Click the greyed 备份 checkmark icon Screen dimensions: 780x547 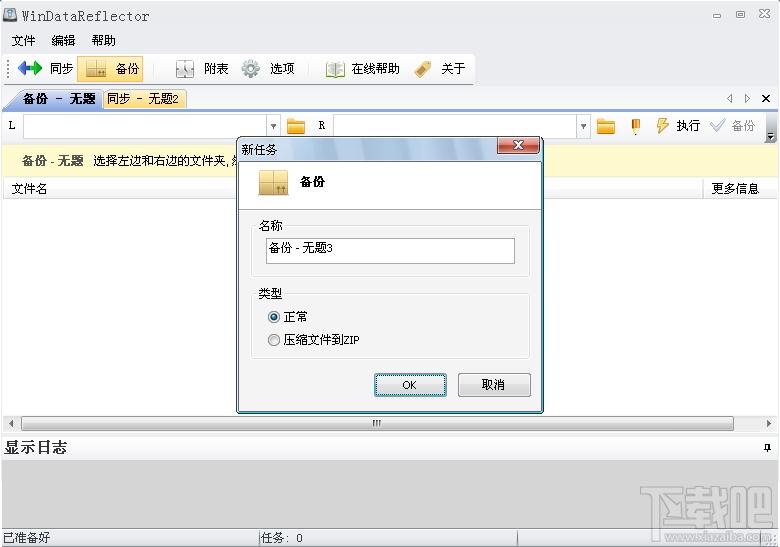[717, 125]
